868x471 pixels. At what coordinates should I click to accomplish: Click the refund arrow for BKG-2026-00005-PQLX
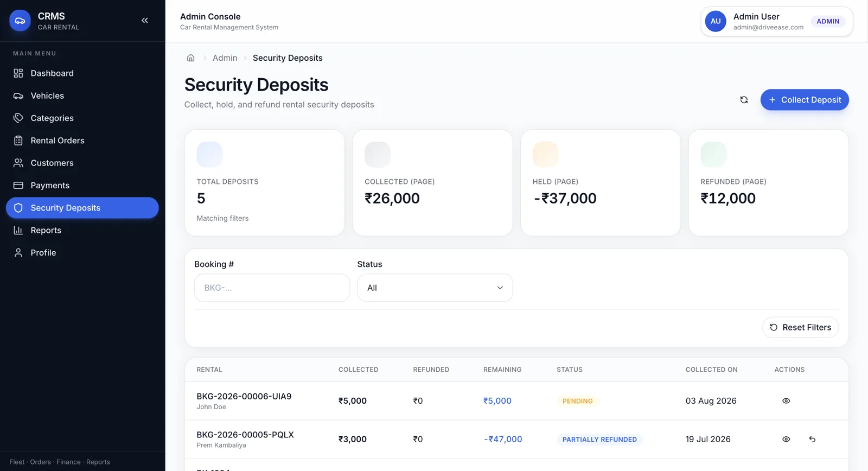pos(812,440)
